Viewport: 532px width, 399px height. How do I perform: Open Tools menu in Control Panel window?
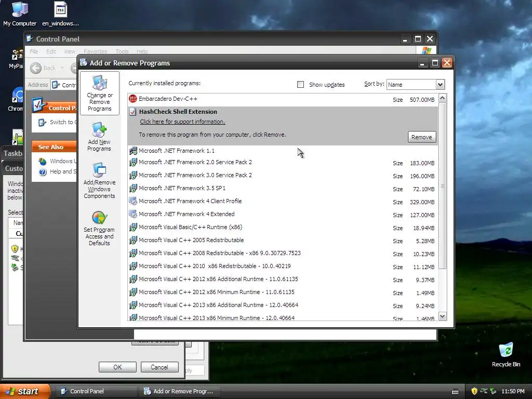(122, 51)
